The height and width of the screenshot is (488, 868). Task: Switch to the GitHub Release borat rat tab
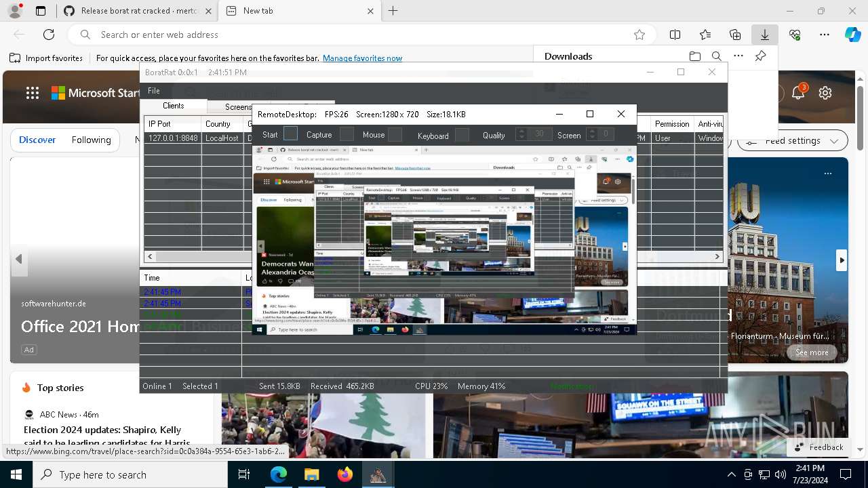[138, 11]
